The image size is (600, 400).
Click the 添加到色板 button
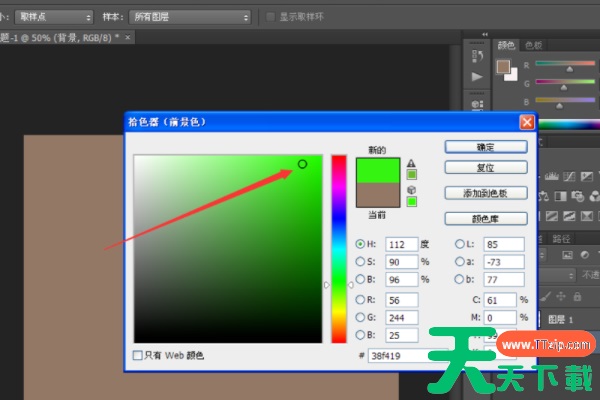point(486,193)
